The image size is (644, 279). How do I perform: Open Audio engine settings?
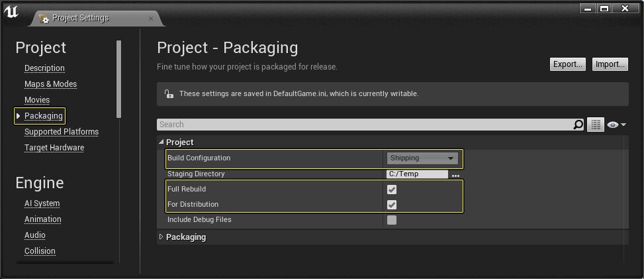click(35, 235)
